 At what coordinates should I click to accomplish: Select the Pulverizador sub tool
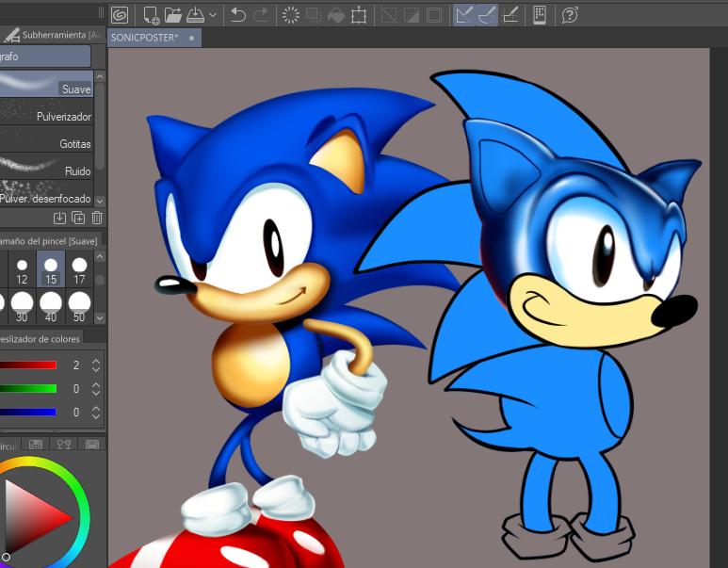pos(46,111)
